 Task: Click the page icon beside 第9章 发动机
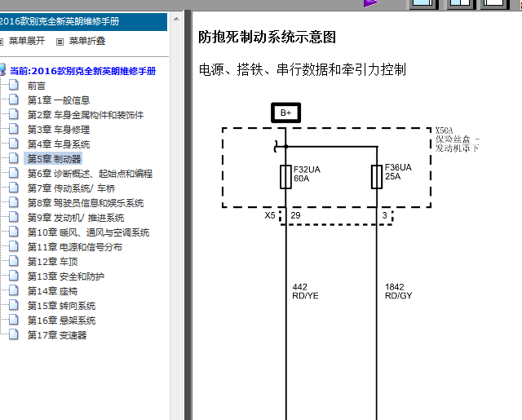tap(14, 217)
